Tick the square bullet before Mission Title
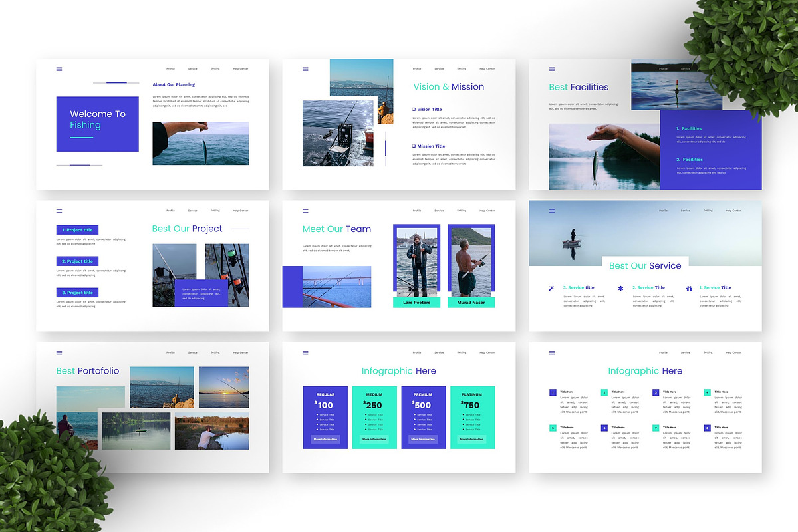This screenshot has width=798, height=532. tap(414, 146)
